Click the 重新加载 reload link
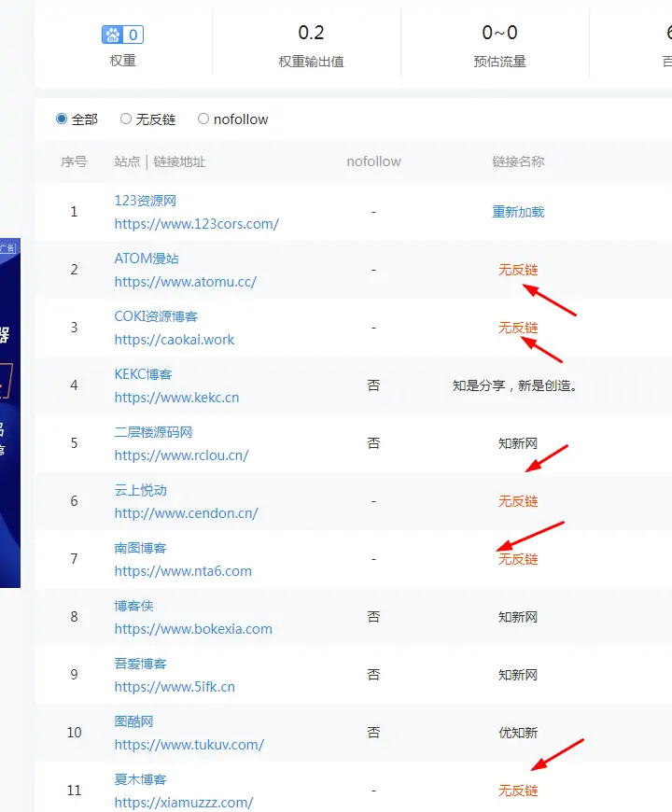 [x=518, y=212]
